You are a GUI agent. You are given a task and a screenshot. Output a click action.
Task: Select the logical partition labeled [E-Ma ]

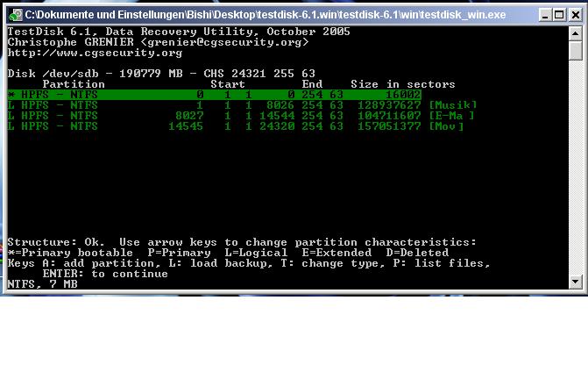tap(241, 116)
